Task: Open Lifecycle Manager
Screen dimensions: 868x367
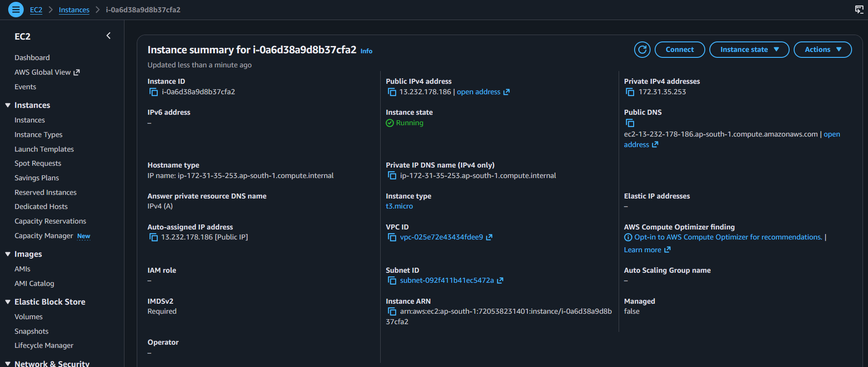Action: click(44, 346)
